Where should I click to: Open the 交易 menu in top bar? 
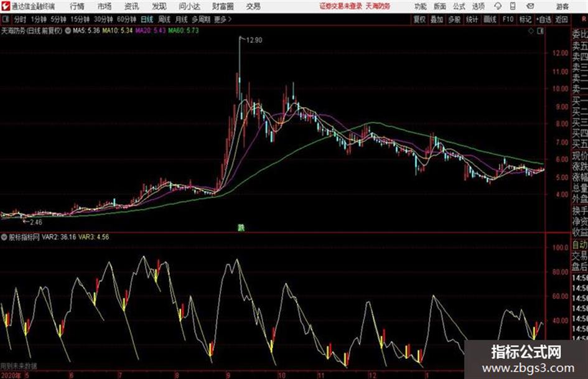point(253,6)
